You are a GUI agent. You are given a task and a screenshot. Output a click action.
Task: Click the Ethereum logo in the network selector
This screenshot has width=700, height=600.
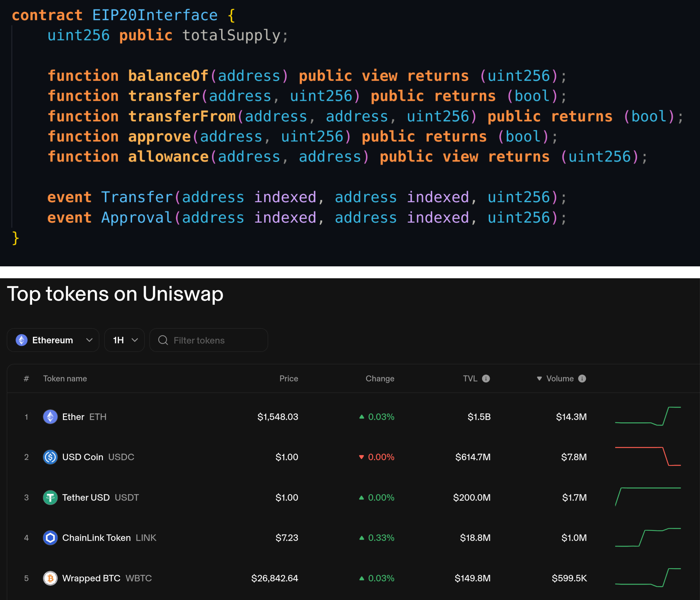pos(21,340)
